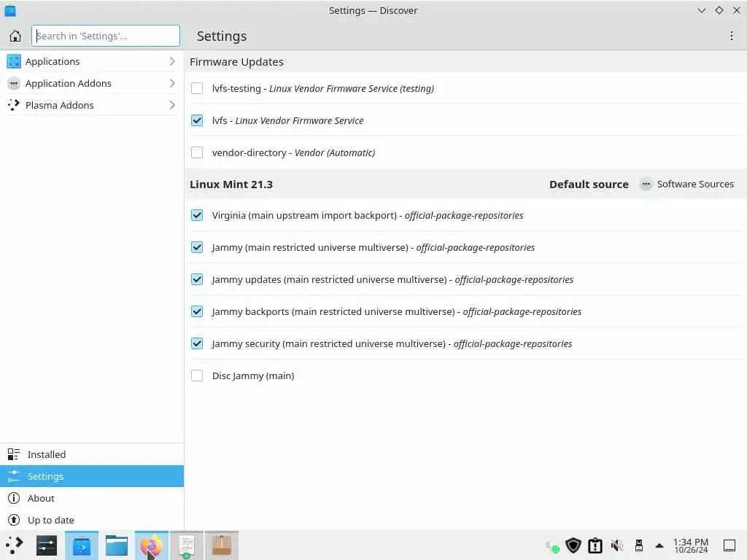This screenshot has width=747, height=560.
Task: Open the text document app in taskbar
Action: click(187, 545)
